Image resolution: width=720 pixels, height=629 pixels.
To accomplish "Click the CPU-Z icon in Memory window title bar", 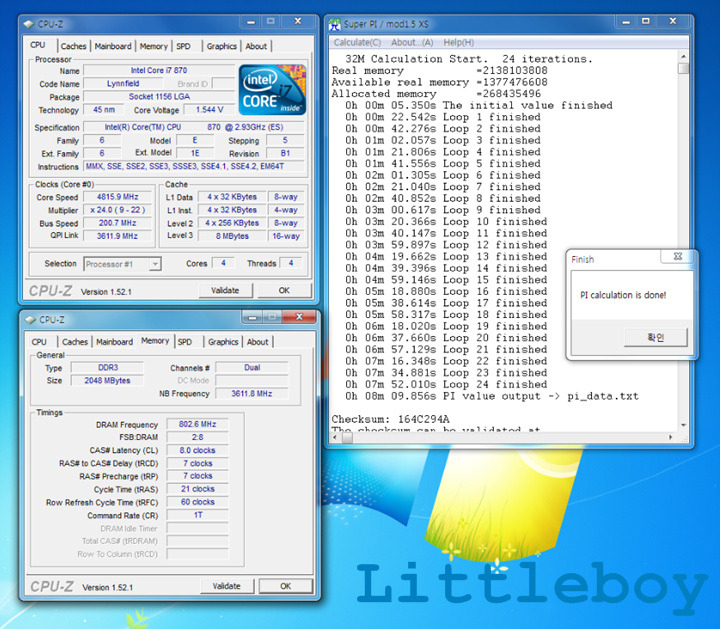I will [30, 320].
